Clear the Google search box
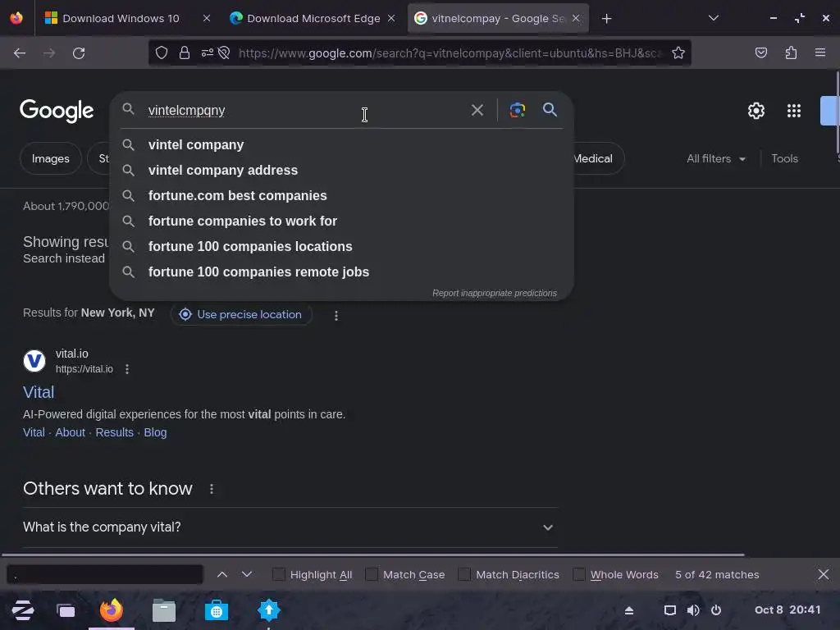This screenshot has height=630, width=840. click(477, 111)
